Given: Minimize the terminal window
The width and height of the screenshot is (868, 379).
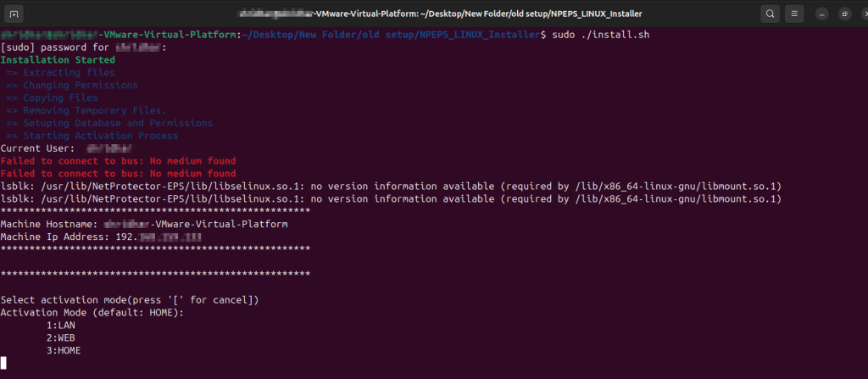Looking at the screenshot, I should click(821, 14).
